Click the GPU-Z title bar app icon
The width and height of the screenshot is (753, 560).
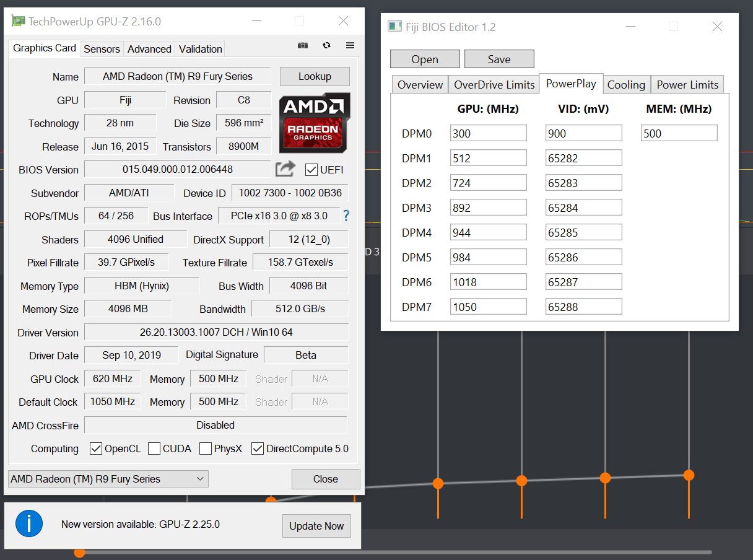point(19,22)
